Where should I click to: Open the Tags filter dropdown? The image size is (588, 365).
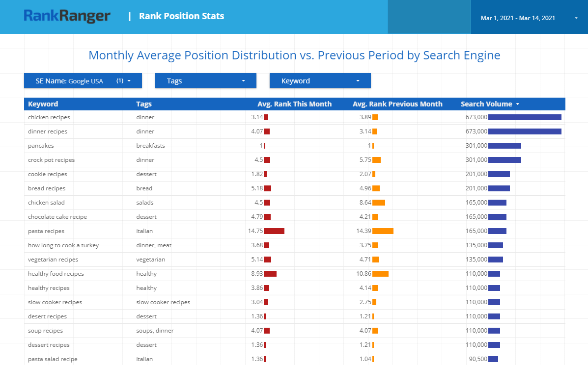tap(205, 81)
